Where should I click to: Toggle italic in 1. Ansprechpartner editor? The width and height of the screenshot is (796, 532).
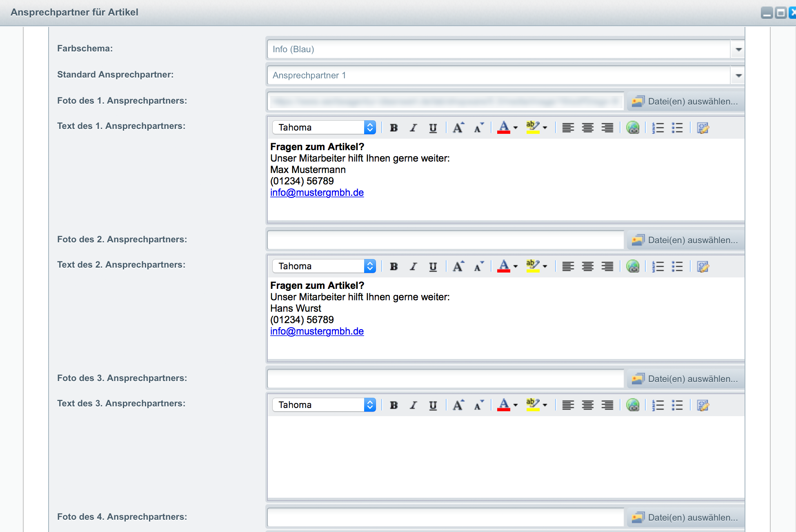click(x=413, y=128)
